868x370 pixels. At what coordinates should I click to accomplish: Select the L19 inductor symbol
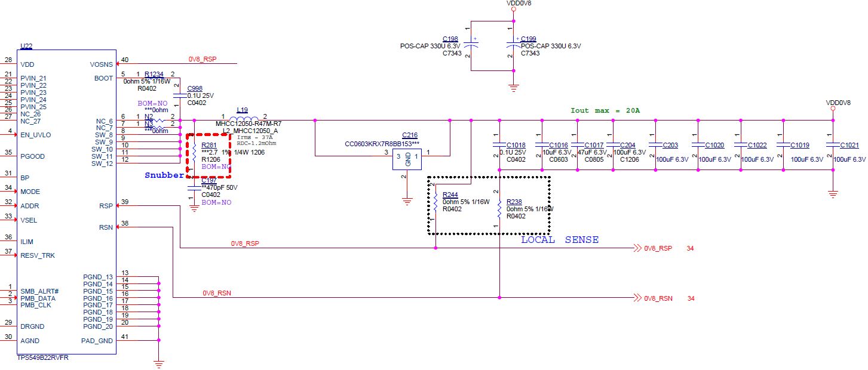(x=244, y=119)
